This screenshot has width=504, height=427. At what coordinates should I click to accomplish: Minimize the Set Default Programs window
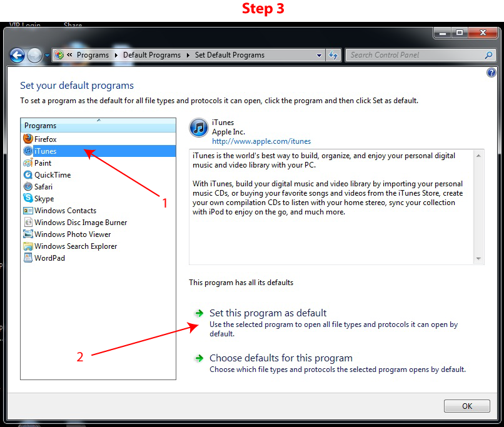coord(443,33)
